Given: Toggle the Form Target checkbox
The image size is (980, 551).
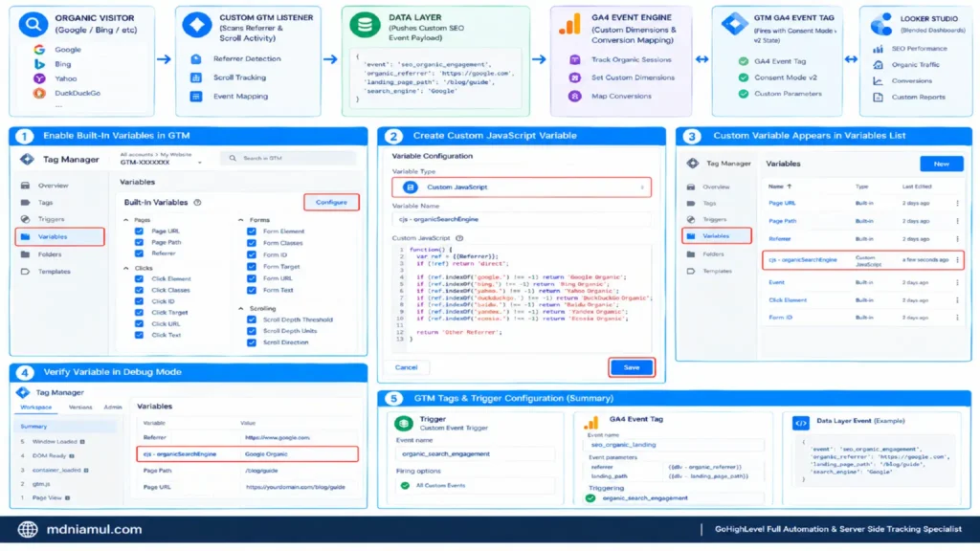Looking at the screenshot, I should [252, 267].
